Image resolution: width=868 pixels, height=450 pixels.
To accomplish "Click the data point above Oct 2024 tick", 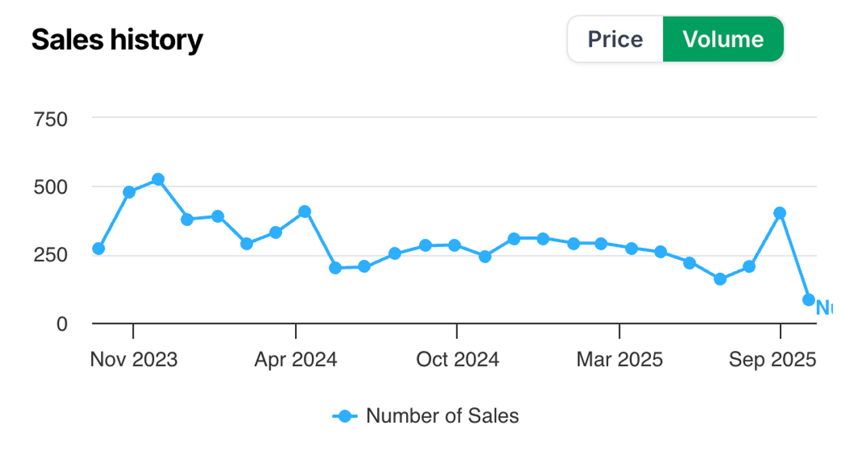I will click(x=454, y=245).
